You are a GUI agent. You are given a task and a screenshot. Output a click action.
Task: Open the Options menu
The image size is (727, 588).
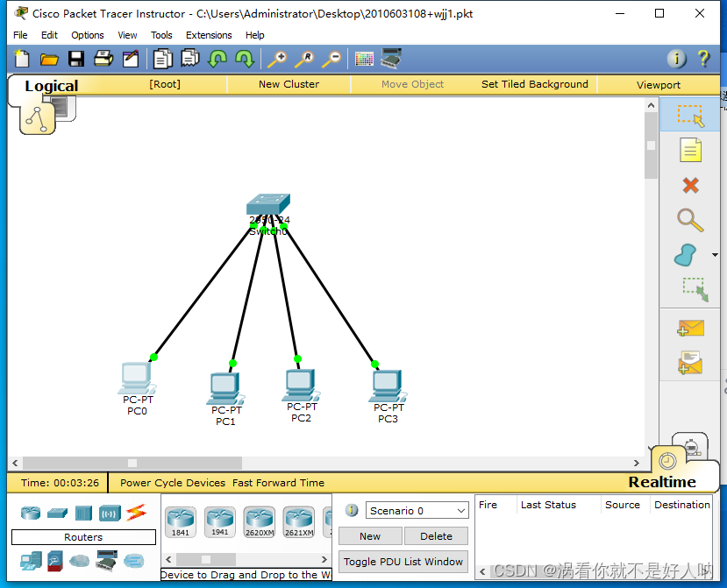(x=87, y=35)
